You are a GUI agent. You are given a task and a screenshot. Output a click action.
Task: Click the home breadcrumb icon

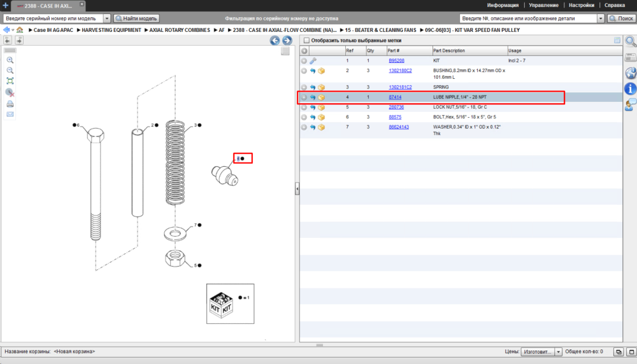coord(20,30)
